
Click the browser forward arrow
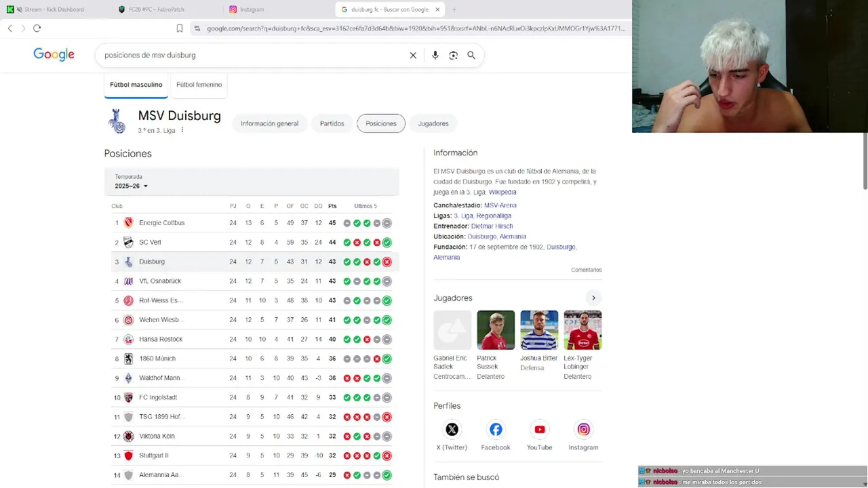click(x=23, y=28)
